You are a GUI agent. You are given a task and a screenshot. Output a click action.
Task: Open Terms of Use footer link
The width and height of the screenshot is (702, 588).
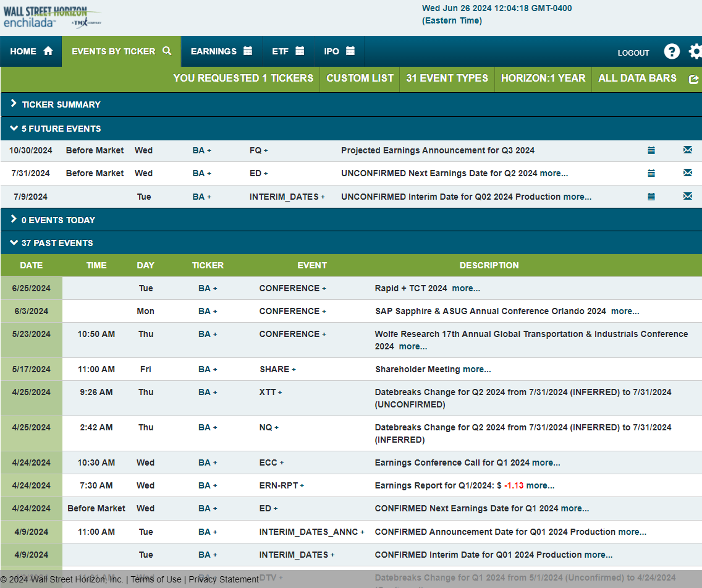[156, 579]
